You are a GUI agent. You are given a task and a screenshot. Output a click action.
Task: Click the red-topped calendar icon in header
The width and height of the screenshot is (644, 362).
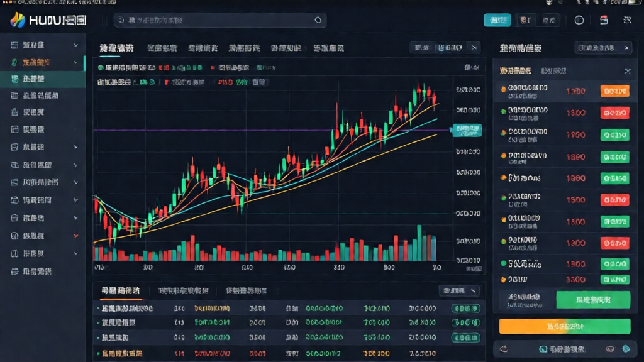pos(604,20)
